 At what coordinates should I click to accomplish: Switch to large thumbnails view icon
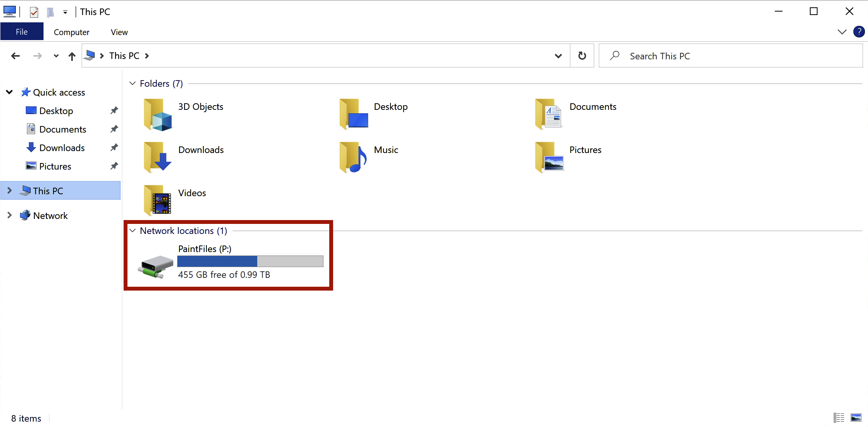(856, 417)
